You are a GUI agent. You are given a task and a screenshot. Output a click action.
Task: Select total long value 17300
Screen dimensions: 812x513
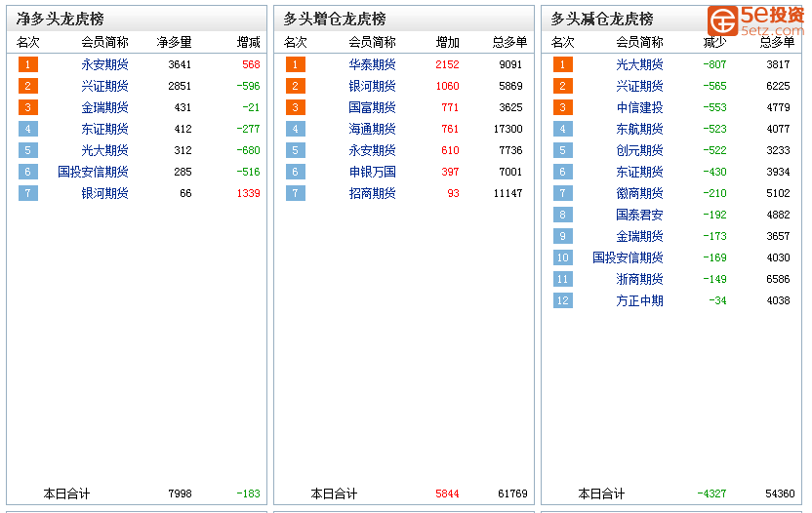click(508, 129)
